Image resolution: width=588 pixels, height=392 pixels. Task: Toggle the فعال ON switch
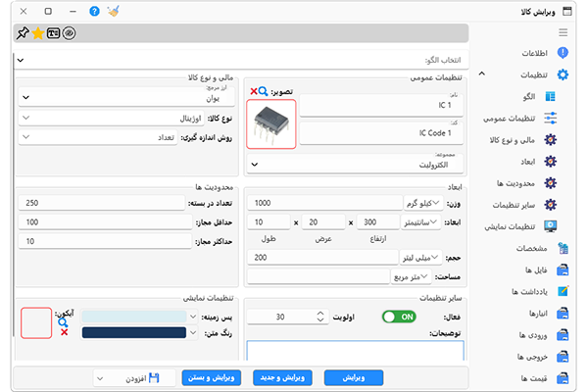tap(399, 317)
